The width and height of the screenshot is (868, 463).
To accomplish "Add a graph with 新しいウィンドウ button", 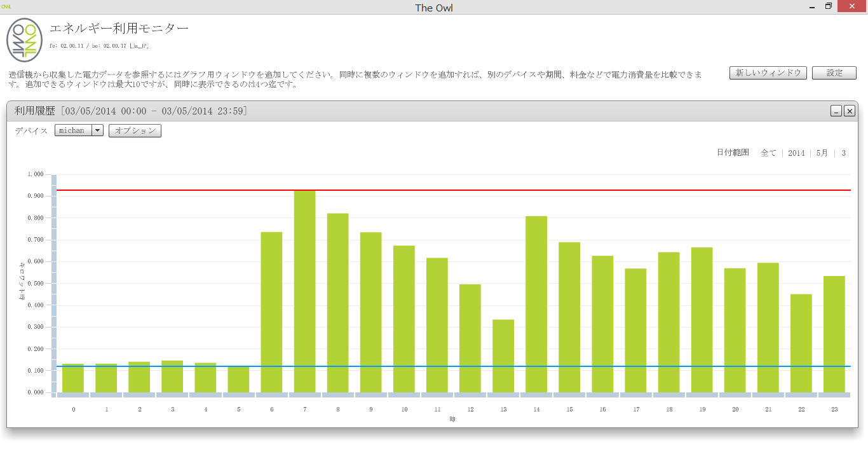I will pos(768,73).
